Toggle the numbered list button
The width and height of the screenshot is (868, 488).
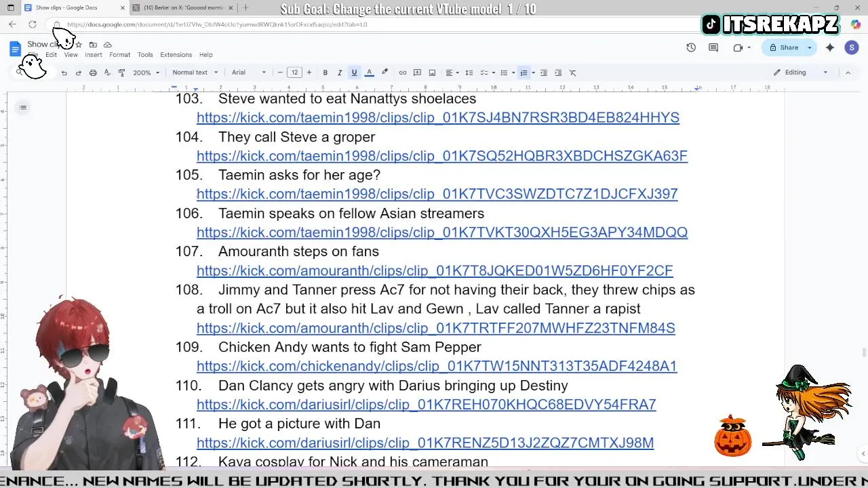tap(524, 73)
